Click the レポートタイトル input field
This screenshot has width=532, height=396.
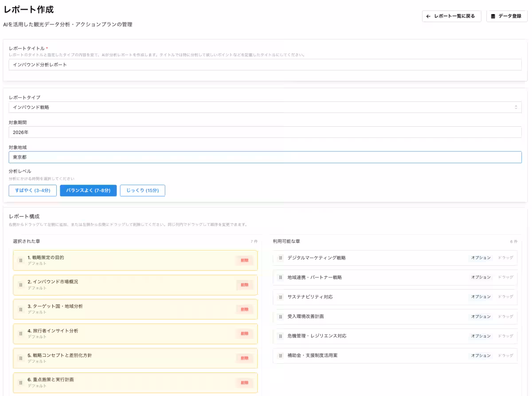click(x=265, y=65)
